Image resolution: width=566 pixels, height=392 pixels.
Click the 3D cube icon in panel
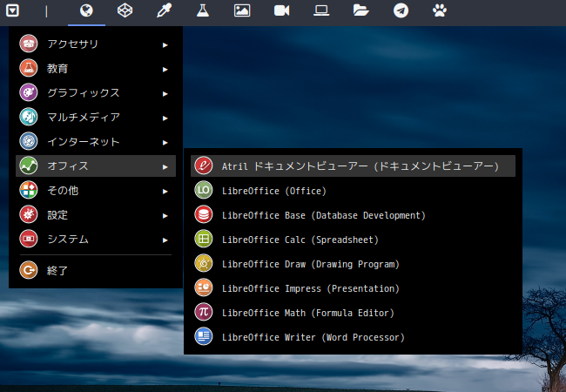[125, 10]
